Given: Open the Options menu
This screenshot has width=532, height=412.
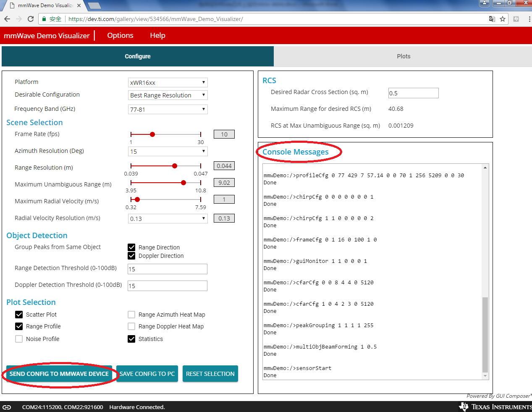Looking at the screenshot, I should [120, 36].
